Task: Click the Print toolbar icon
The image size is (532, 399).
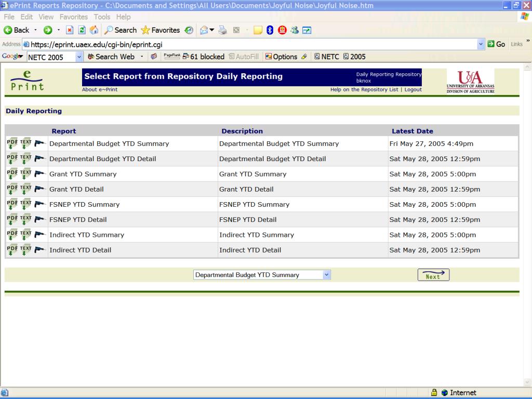Action: coord(222,30)
